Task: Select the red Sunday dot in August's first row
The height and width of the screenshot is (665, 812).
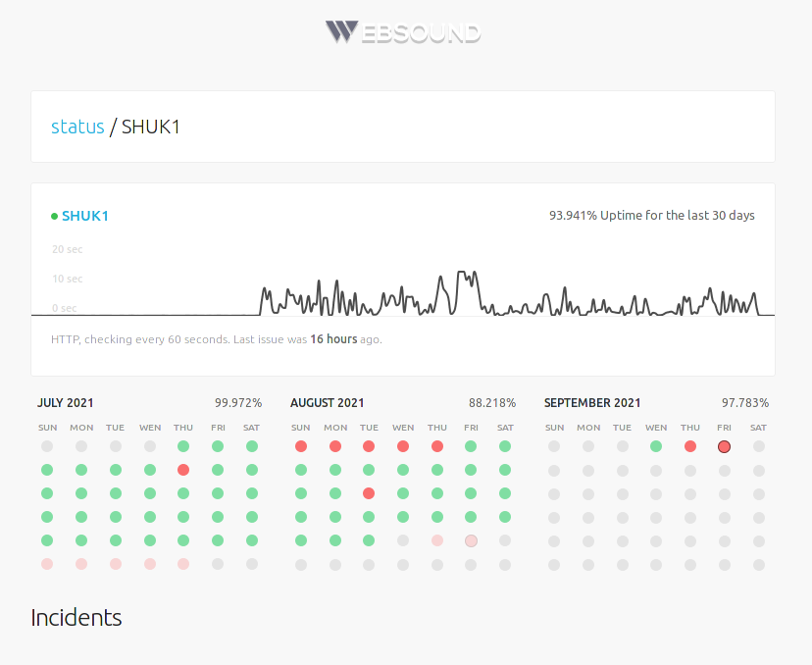Action: pyautogui.click(x=301, y=446)
